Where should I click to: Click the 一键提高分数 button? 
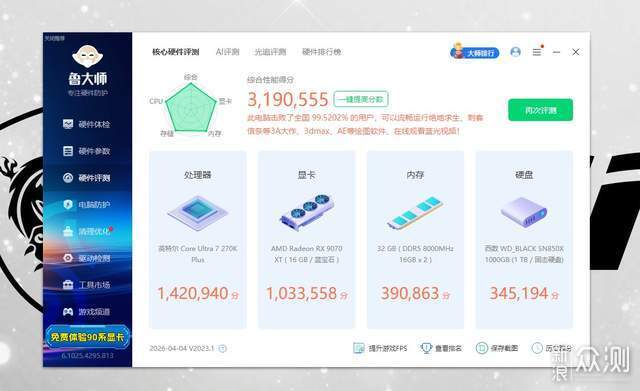tap(361, 99)
